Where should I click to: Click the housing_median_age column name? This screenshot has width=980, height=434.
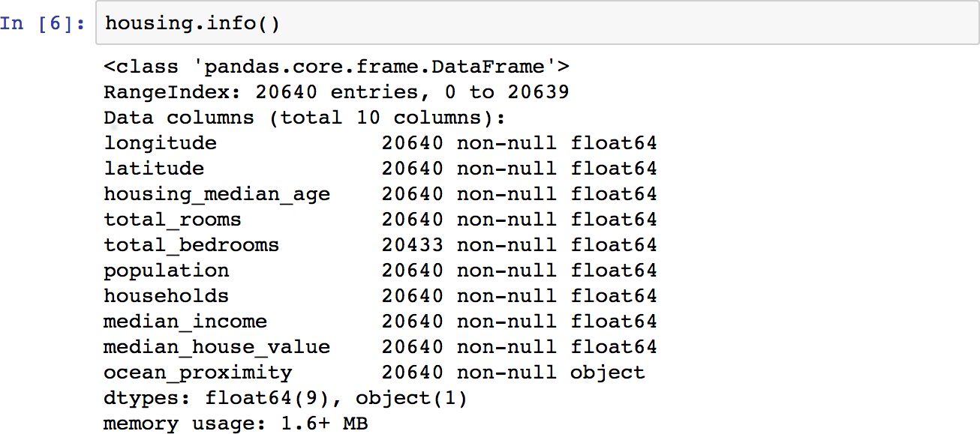click(x=217, y=194)
